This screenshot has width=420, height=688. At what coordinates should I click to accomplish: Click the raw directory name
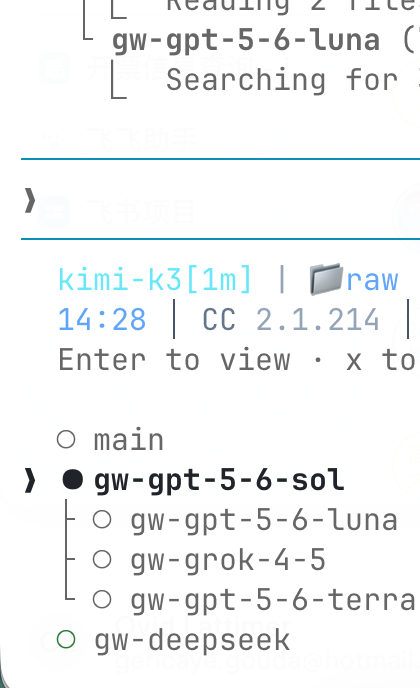[372, 281]
